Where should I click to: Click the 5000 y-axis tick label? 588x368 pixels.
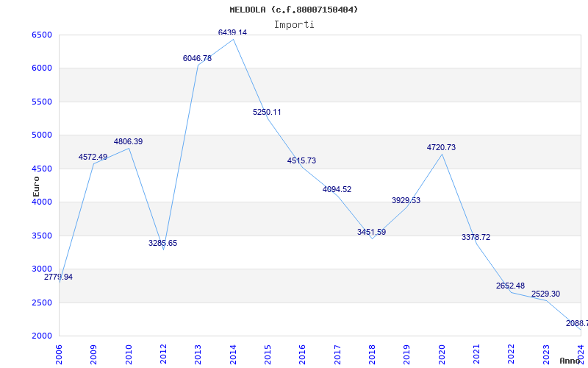[x=41, y=135]
